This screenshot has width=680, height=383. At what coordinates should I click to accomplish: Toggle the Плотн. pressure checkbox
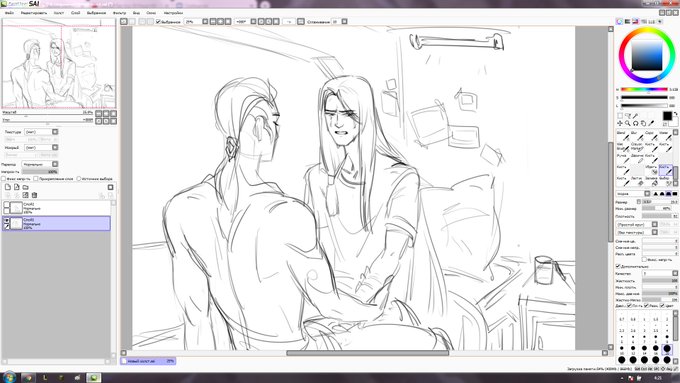[x=630, y=306]
